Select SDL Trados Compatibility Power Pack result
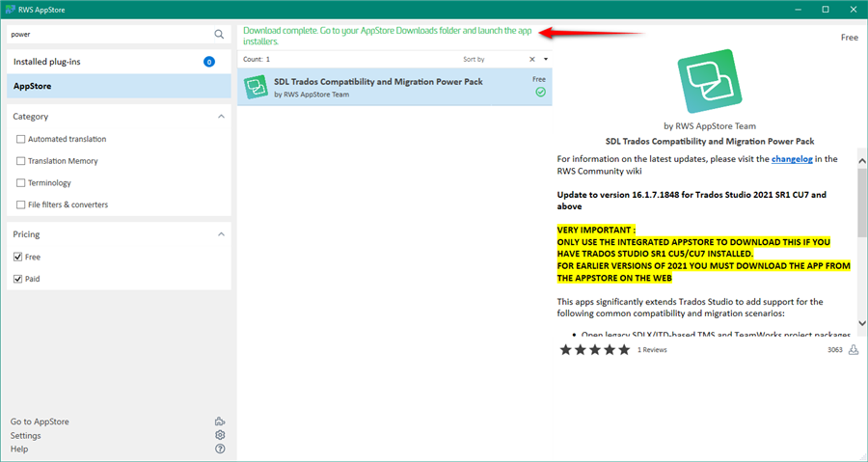The height and width of the screenshot is (462, 868). pyautogui.click(x=394, y=87)
